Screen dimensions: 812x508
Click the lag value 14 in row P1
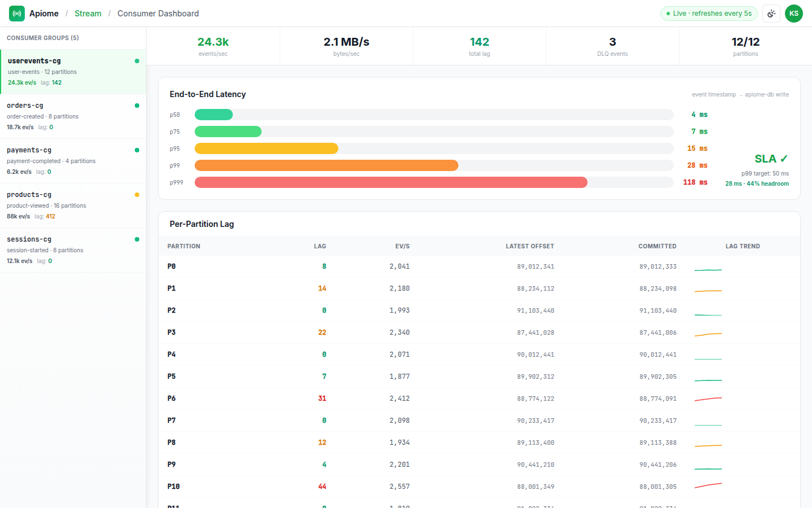[x=322, y=288]
